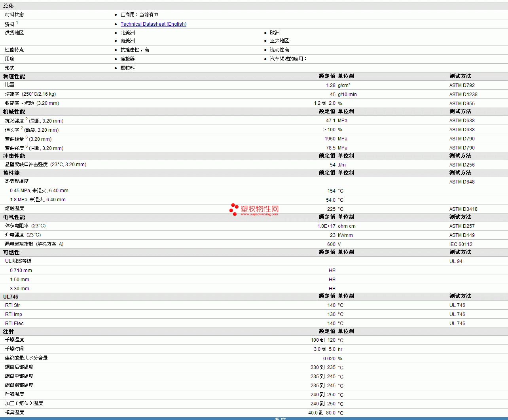This screenshot has height=420, width=508.
Task: Click the 总体 section header
Action: click(9, 6)
